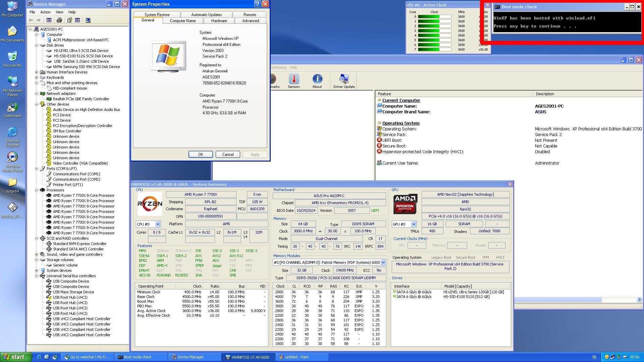Collapse the Disk drives node in Device Manager
This screenshot has width=644, height=362.
click(x=37, y=45)
